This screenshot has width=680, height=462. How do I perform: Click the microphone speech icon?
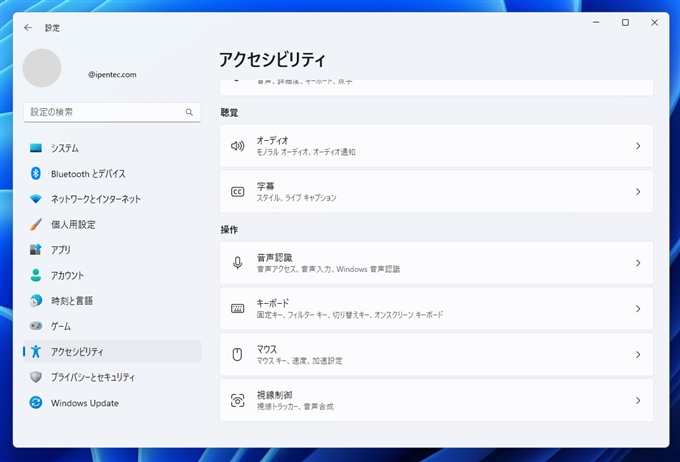[x=237, y=263]
